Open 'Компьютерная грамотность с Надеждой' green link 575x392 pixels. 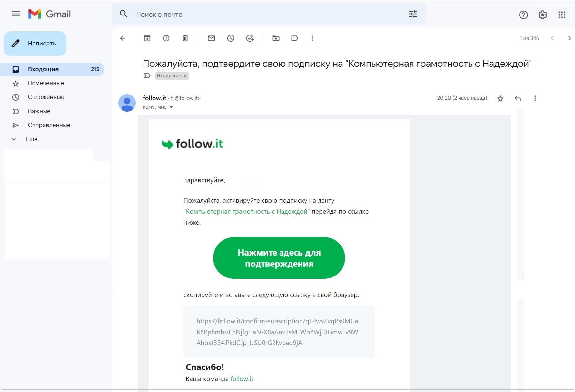click(247, 211)
